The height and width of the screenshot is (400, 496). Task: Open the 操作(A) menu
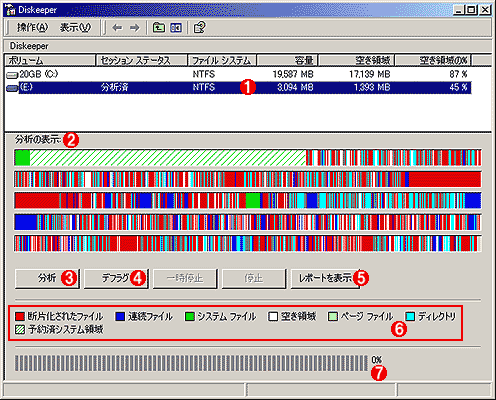click(32, 28)
